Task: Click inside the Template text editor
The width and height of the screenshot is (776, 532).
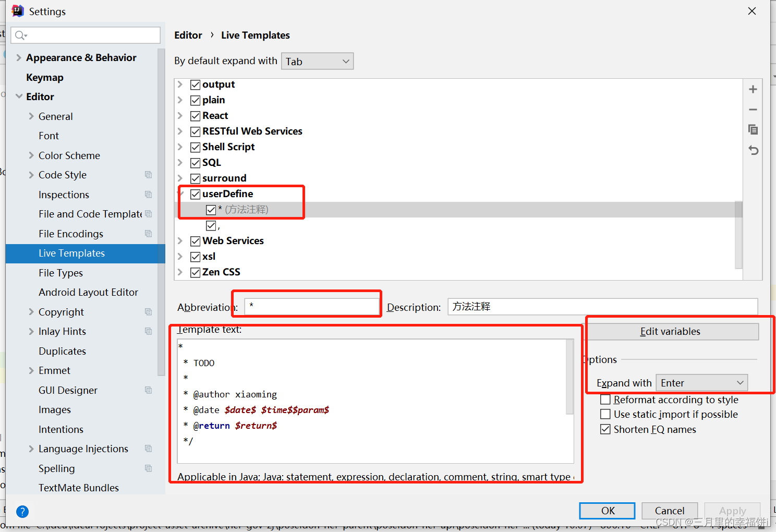Action: 372,401
